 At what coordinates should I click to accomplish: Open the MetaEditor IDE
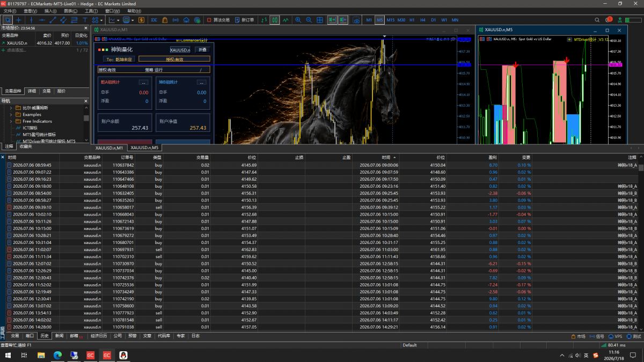(154, 20)
